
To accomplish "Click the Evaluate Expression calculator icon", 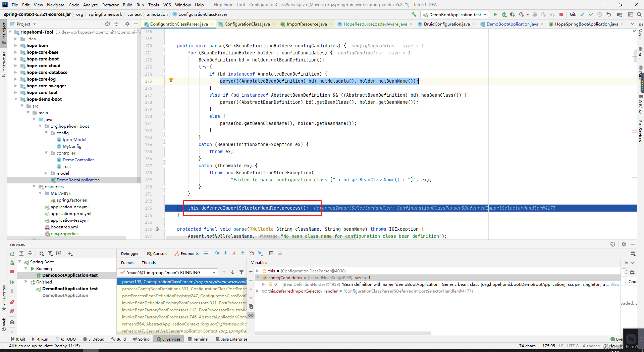I will pos(271,253).
